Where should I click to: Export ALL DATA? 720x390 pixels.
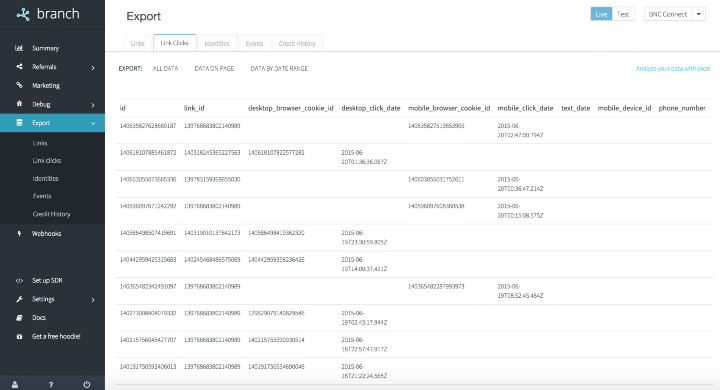(165, 68)
